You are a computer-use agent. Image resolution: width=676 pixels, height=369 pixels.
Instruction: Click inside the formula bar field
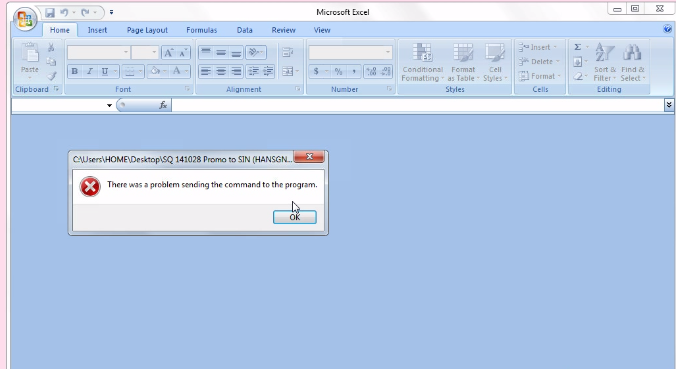point(417,105)
